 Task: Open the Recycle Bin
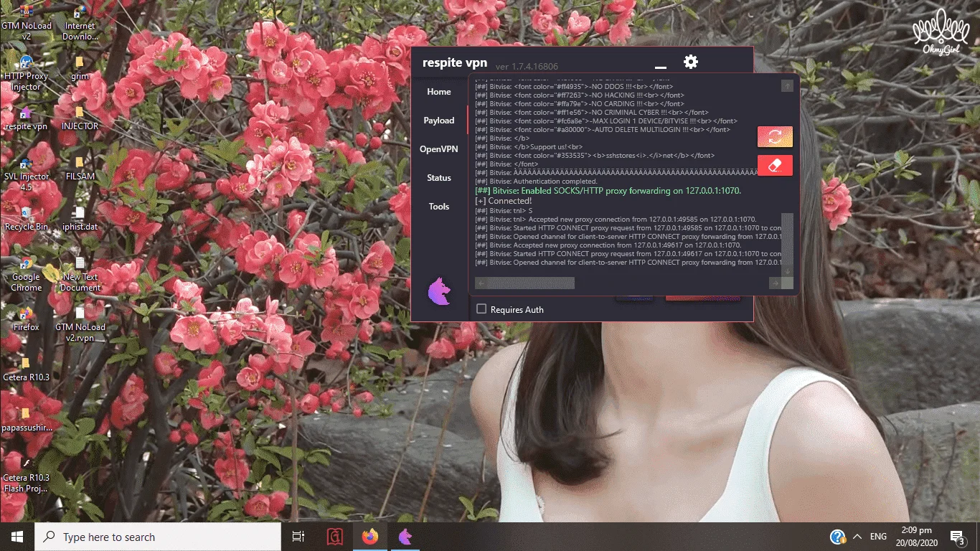pos(27,218)
